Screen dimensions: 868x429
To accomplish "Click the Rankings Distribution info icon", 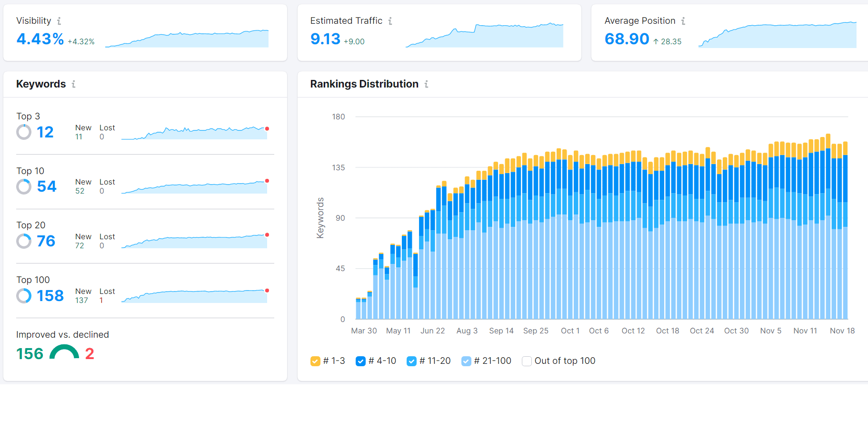I will click(426, 84).
